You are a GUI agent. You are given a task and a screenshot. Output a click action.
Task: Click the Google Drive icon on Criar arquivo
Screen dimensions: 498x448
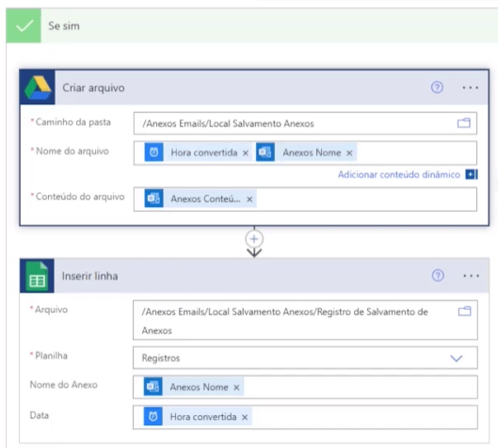pyautogui.click(x=38, y=88)
